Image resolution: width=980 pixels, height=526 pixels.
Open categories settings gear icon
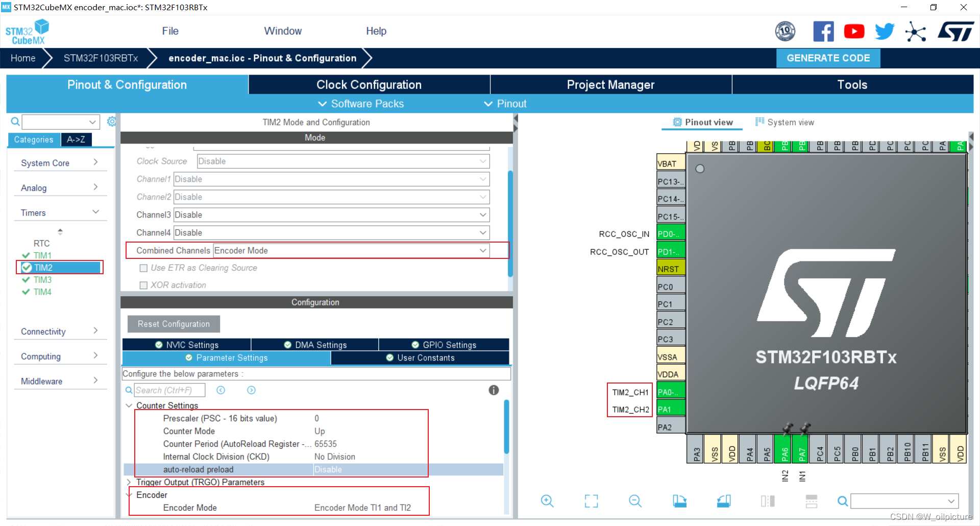pyautogui.click(x=111, y=122)
